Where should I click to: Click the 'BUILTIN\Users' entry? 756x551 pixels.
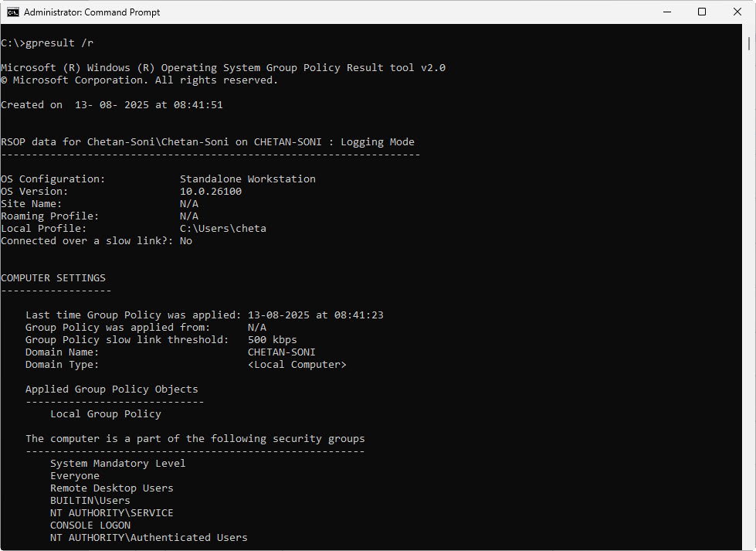pyautogui.click(x=90, y=500)
